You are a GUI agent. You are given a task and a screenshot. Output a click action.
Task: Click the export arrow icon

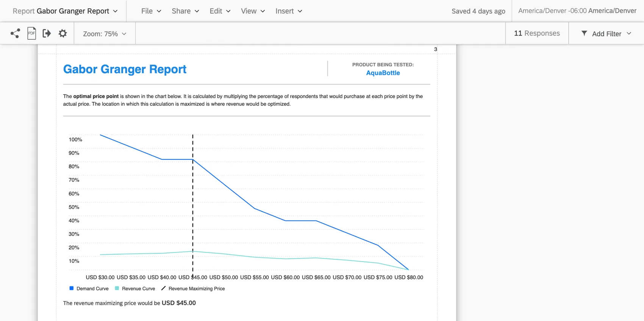47,34
